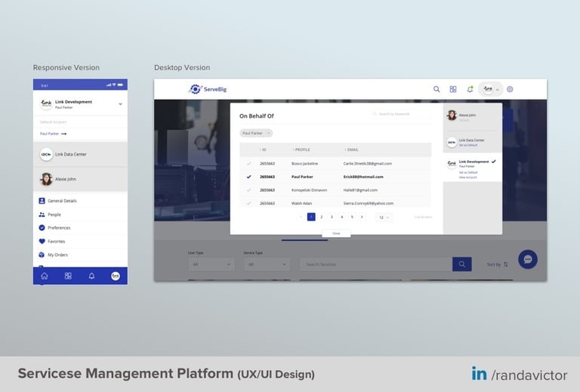Click the Link Development logo in desktop panel
Image resolution: width=580 pixels, height=392 pixels.
(x=452, y=163)
